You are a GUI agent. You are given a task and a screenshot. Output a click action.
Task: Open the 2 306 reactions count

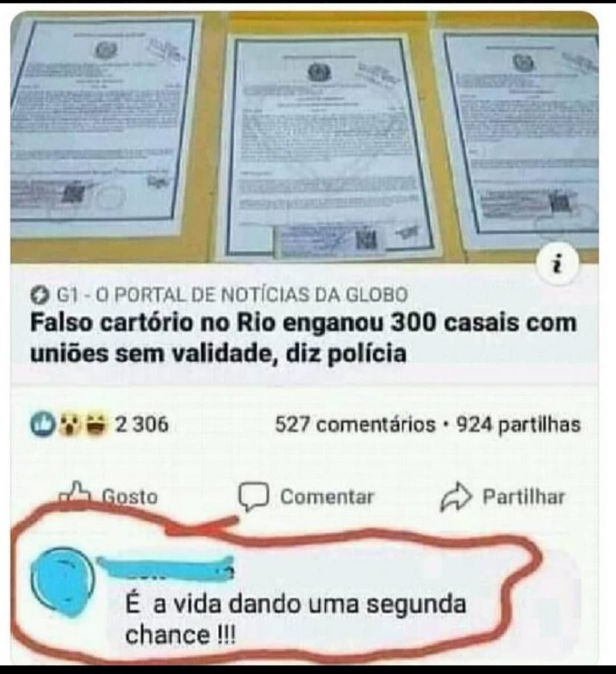coord(142,425)
